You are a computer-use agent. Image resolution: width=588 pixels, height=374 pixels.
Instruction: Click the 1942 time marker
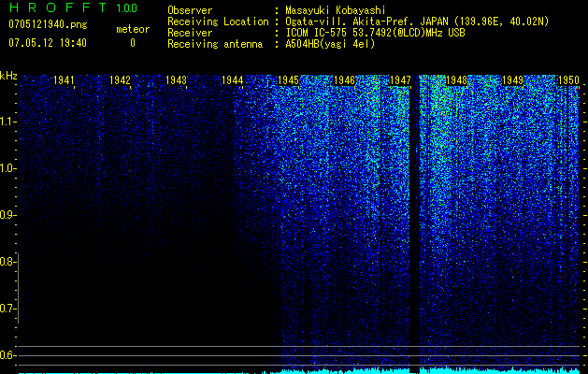point(120,80)
